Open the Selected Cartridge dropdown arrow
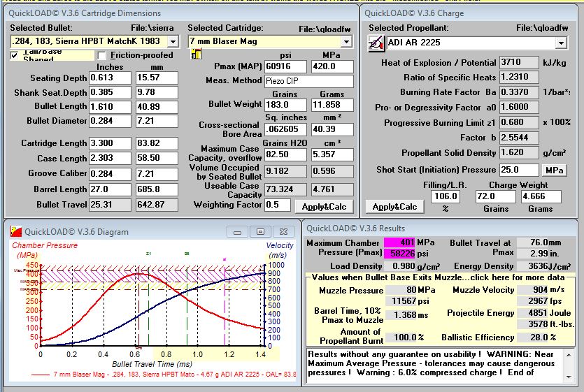The height and width of the screenshot is (392, 584). coord(346,41)
